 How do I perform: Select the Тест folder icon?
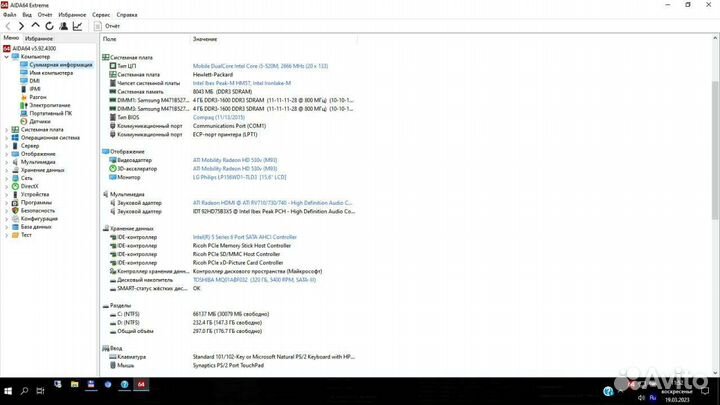pyautogui.click(x=15, y=235)
